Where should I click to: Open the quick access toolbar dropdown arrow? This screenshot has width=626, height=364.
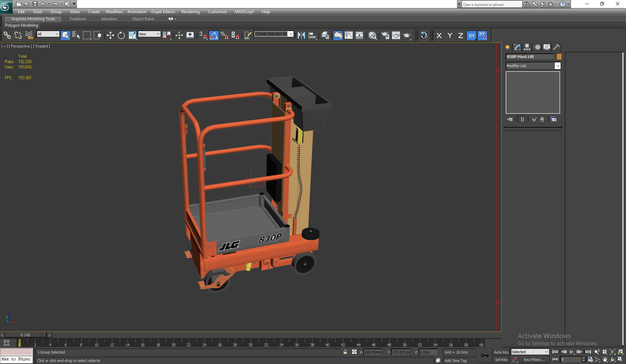[74, 4]
